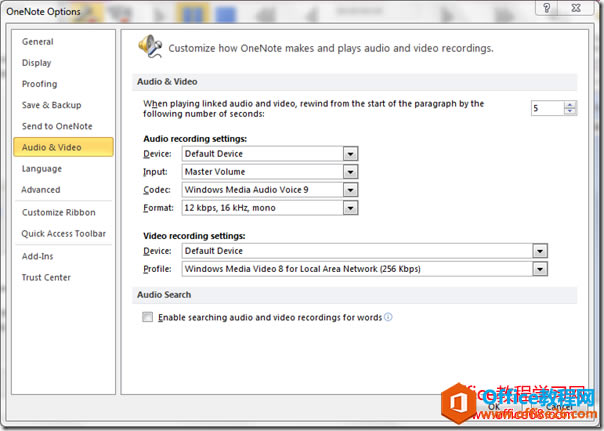Click the Help question mark button
604x431 pixels.
547,8
